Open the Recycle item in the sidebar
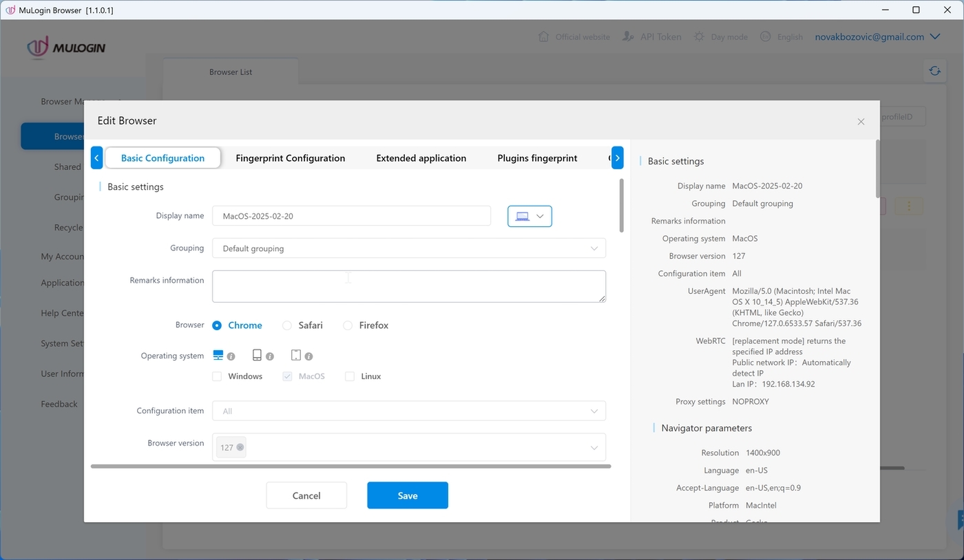Viewport: 964px width, 560px height. 69,227
